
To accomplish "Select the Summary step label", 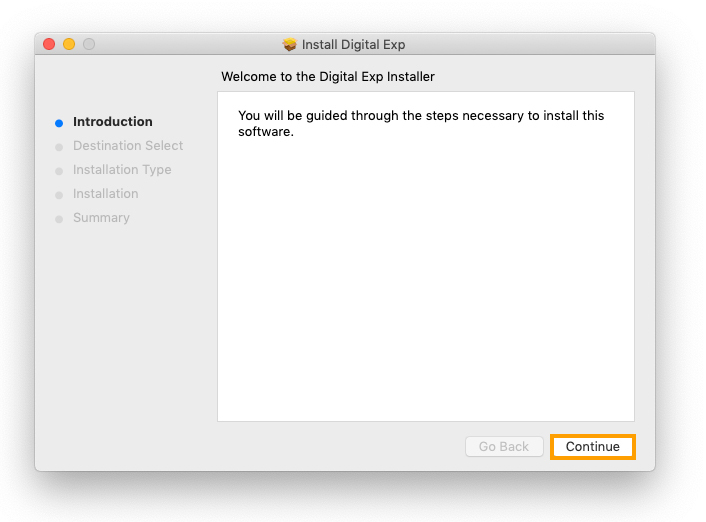I will (101, 218).
